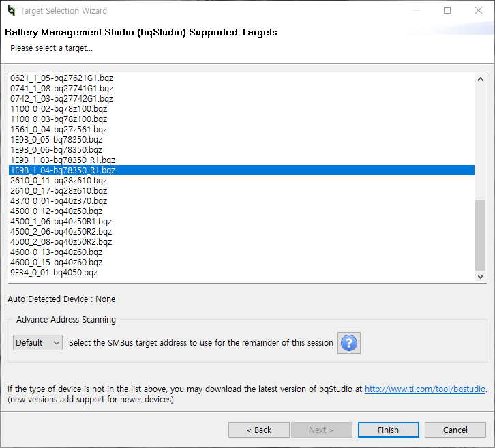Choose 4500_0_12-bq40z50.bqz from list
This screenshot has height=448, width=495.
click(x=241, y=211)
